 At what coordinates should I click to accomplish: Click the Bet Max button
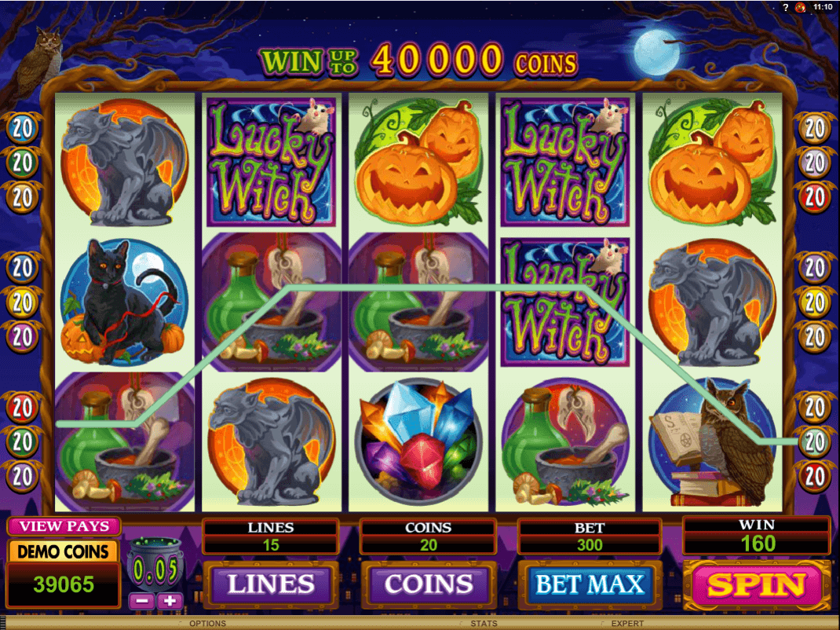point(590,584)
